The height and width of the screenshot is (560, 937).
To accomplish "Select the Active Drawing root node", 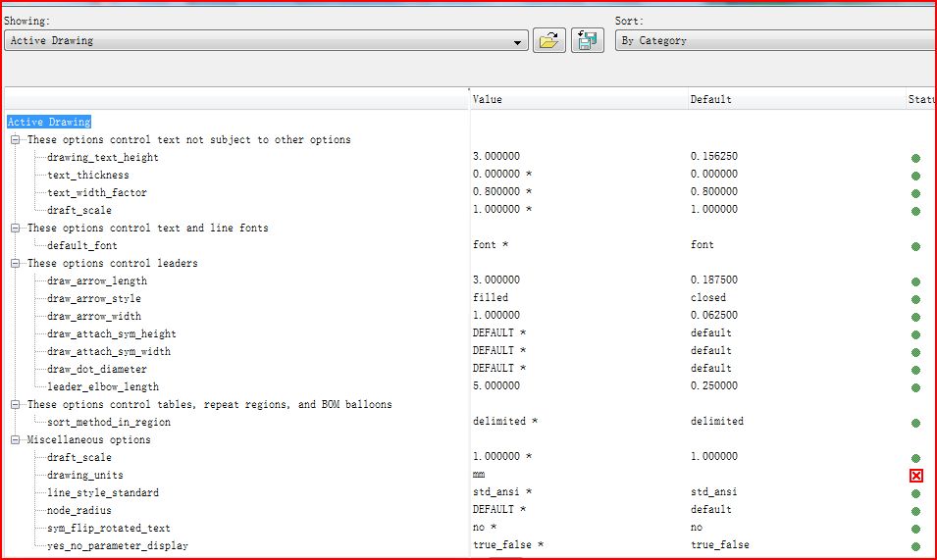I will [49, 122].
